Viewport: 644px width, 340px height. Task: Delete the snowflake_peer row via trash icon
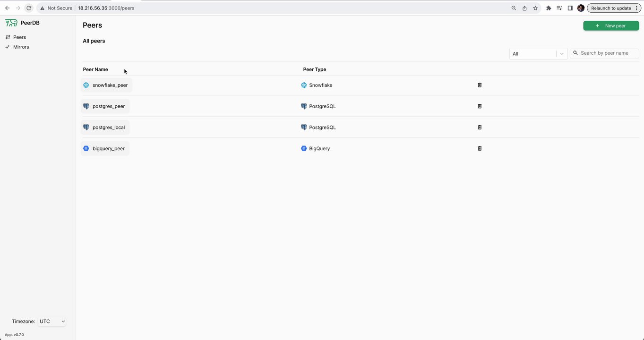point(480,85)
